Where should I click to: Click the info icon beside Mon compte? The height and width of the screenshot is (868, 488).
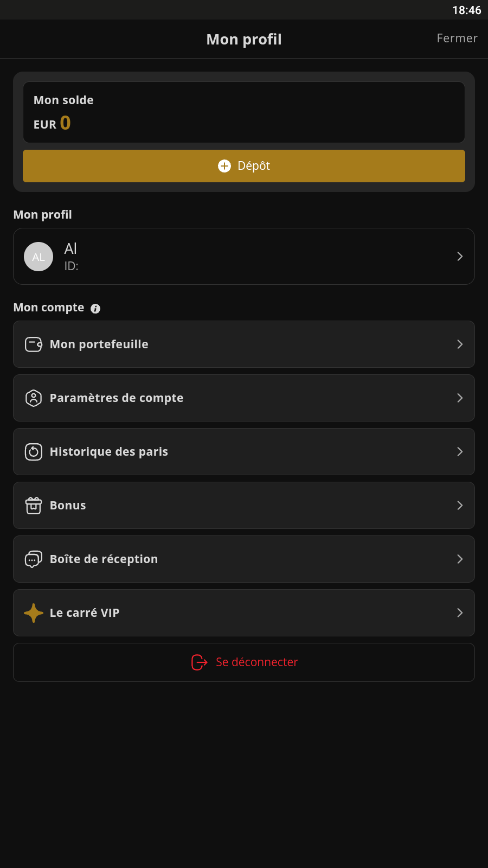pyautogui.click(x=95, y=309)
